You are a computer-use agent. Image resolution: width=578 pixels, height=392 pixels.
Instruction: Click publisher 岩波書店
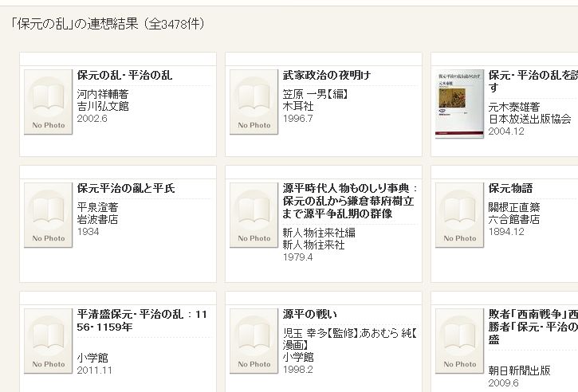point(97,219)
